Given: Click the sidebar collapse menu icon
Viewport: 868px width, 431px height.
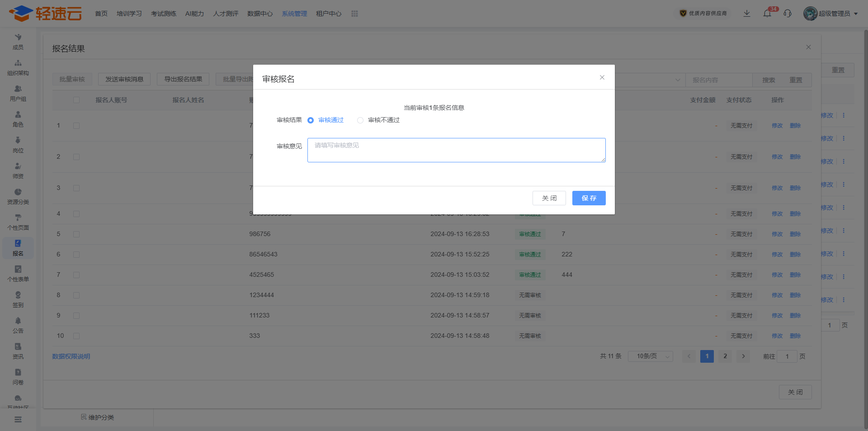Looking at the screenshot, I should point(18,420).
